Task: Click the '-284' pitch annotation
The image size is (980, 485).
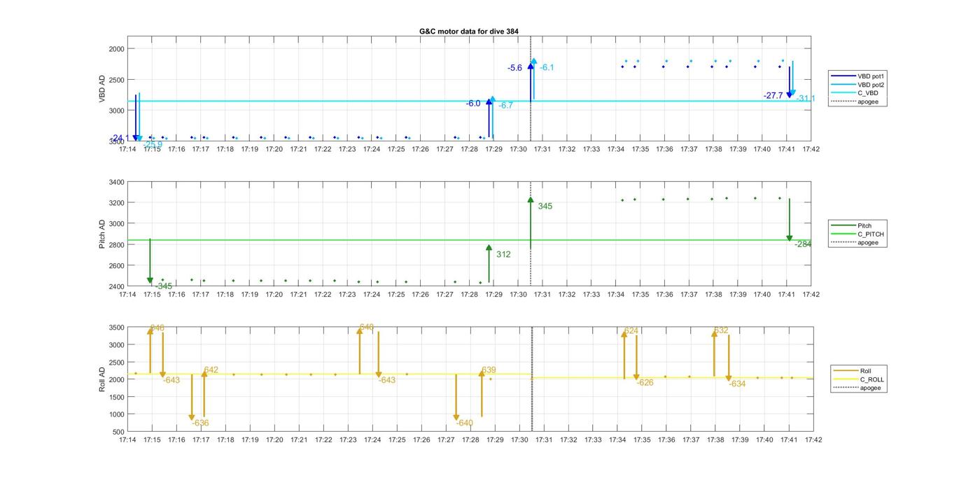Action: coord(803,244)
